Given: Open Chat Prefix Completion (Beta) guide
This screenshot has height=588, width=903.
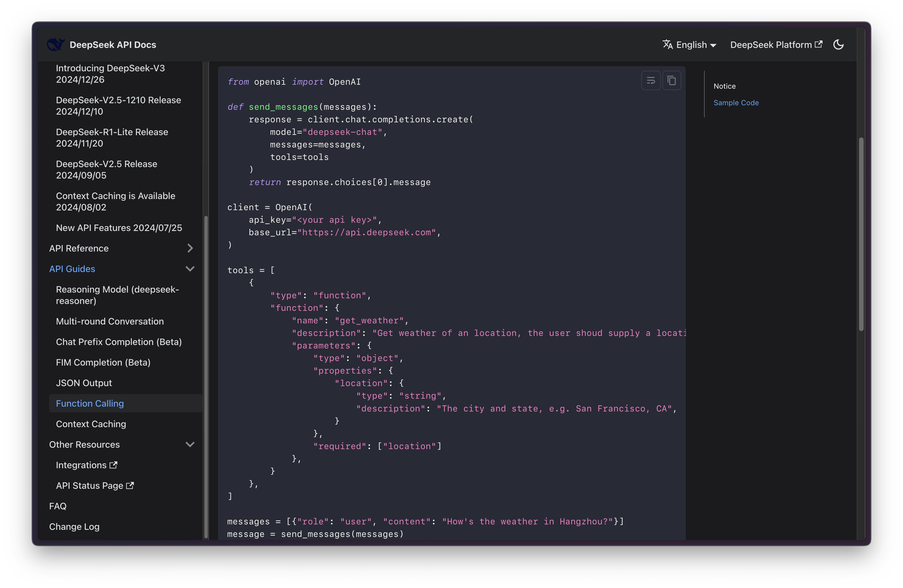Looking at the screenshot, I should [x=119, y=342].
